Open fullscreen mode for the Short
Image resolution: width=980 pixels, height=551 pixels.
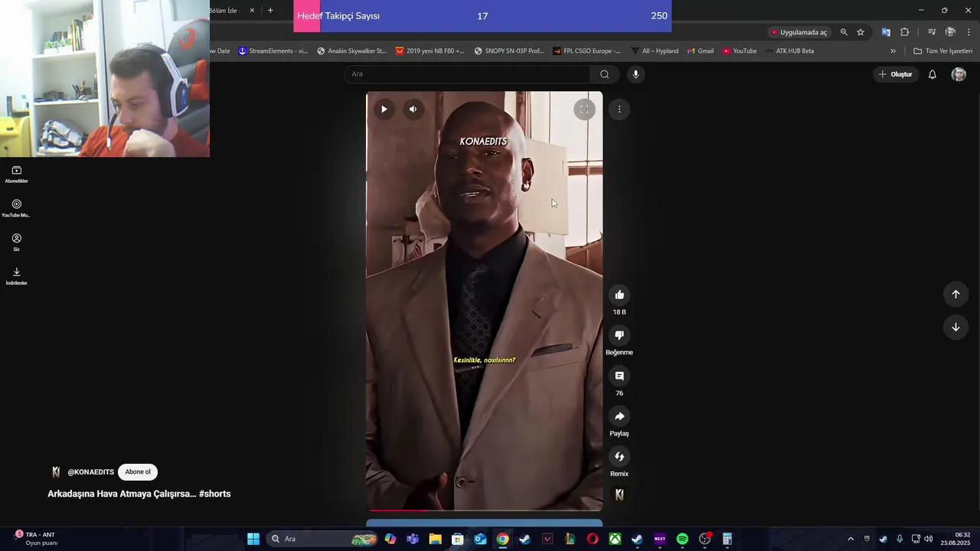584,109
